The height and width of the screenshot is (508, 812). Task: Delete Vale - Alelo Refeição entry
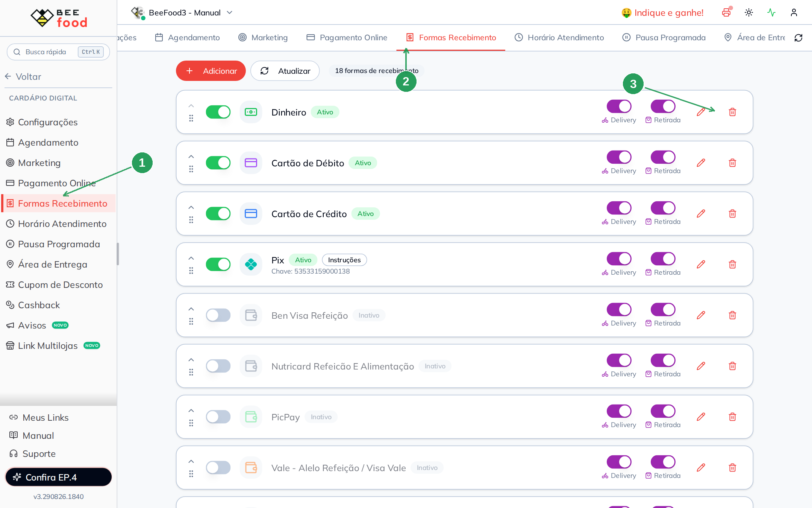coord(732,468)
